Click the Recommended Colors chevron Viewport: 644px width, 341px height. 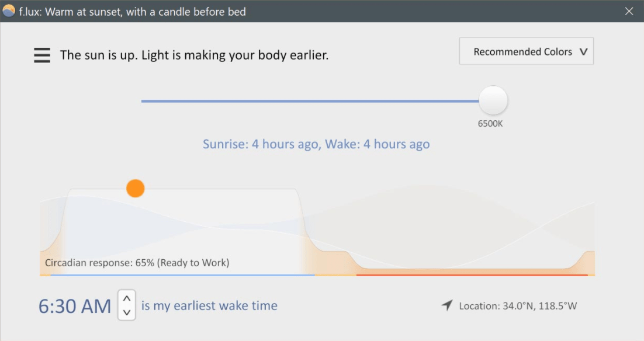(583, 51)
